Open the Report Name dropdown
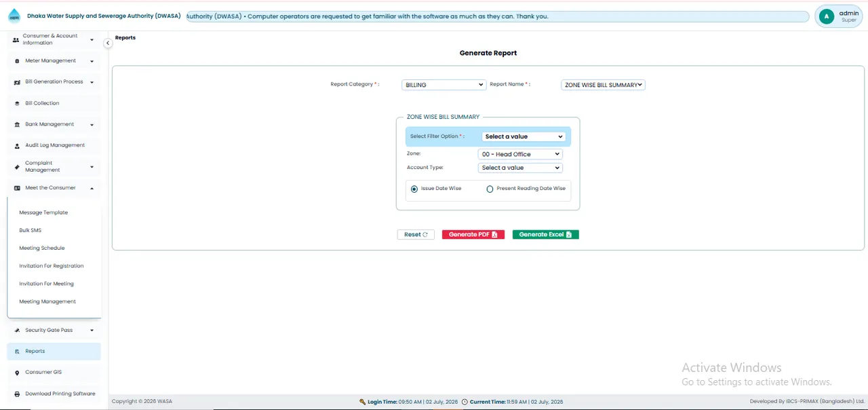This screenshot has width=868, height=410. point(603,85)
